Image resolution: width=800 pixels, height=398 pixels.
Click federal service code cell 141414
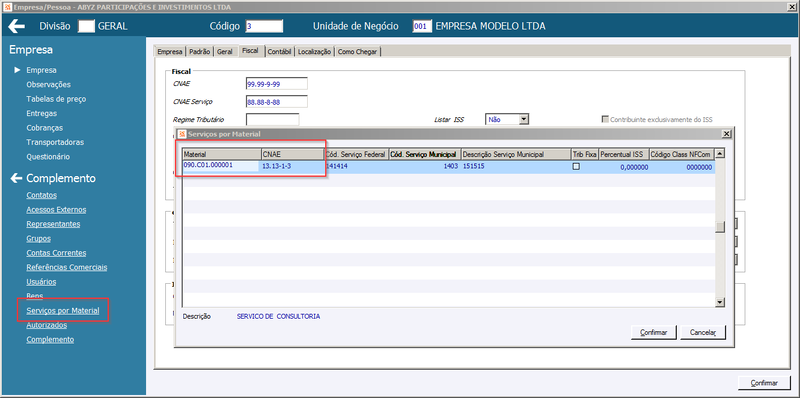pos(356,167)
